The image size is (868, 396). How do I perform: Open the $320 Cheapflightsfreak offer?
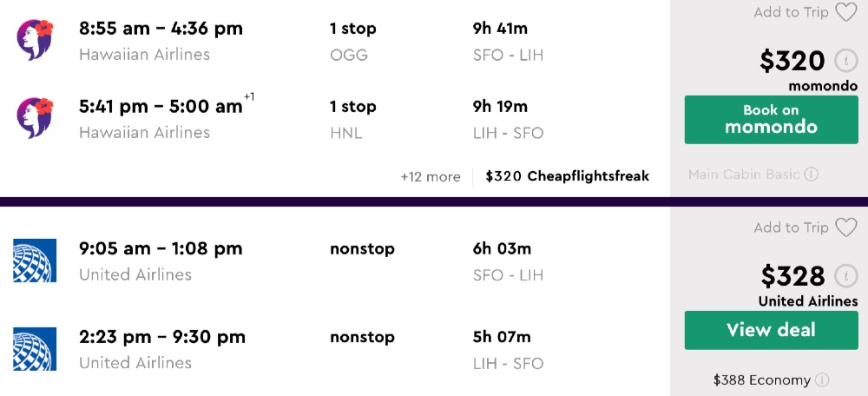[567, 176]
